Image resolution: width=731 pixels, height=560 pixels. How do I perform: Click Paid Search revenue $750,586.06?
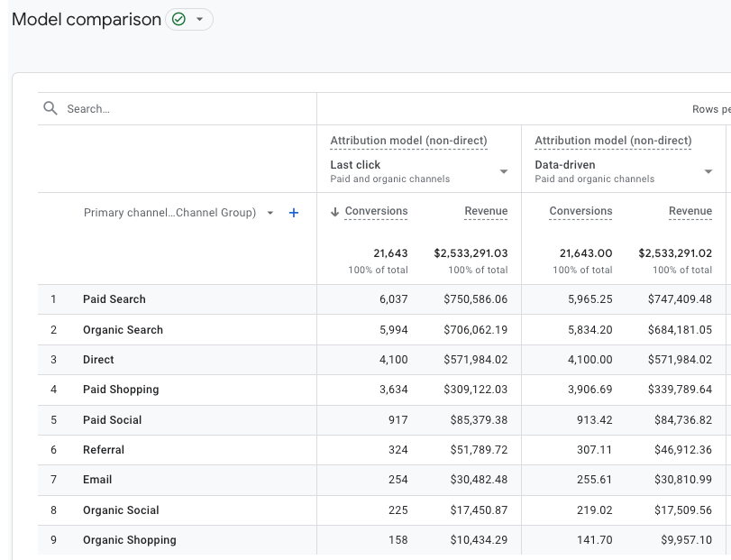coord(476,299)
